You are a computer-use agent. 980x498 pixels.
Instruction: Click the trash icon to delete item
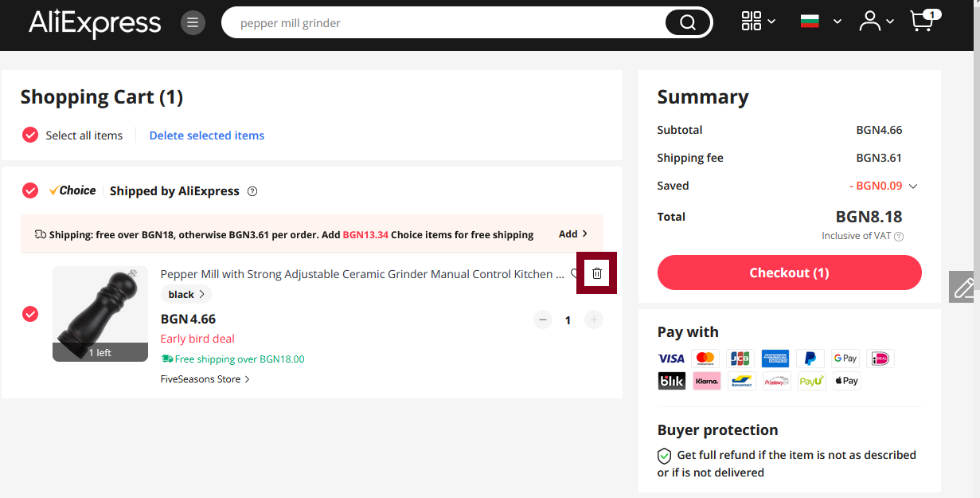point(597,273)
